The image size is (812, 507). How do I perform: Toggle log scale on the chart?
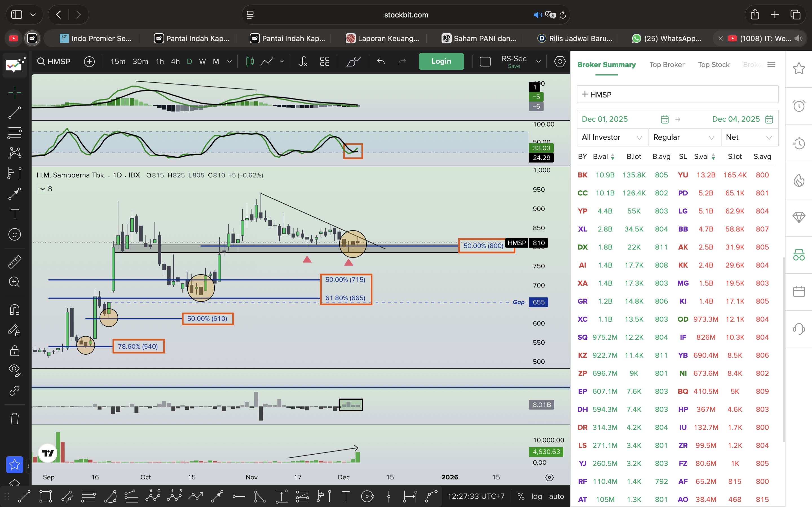pyautogui.click(x=536, y=496)
